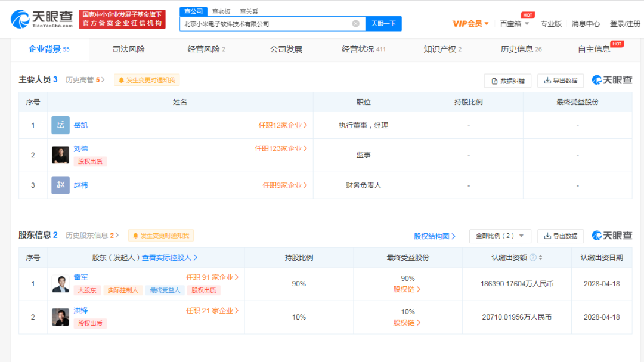Open 消息中心

[x=586, y=24]
